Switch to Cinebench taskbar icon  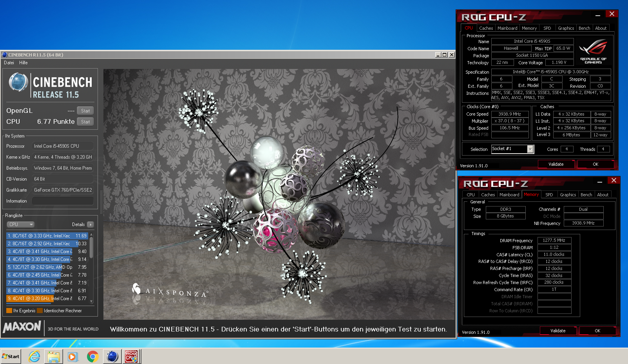(x=112, y=357)
